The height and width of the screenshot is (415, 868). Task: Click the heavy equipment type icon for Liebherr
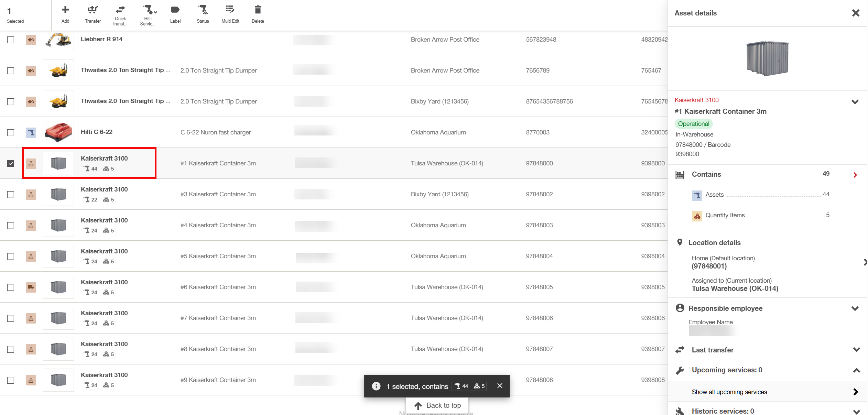pyautogui.click(x=31, y=40)
